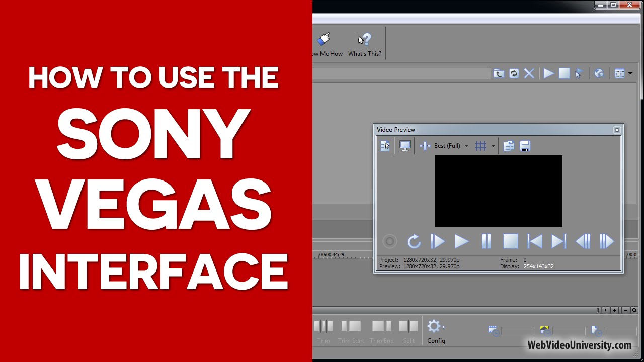Click the Split button
This screenshot has height=362, width=644.
[409, 332]
